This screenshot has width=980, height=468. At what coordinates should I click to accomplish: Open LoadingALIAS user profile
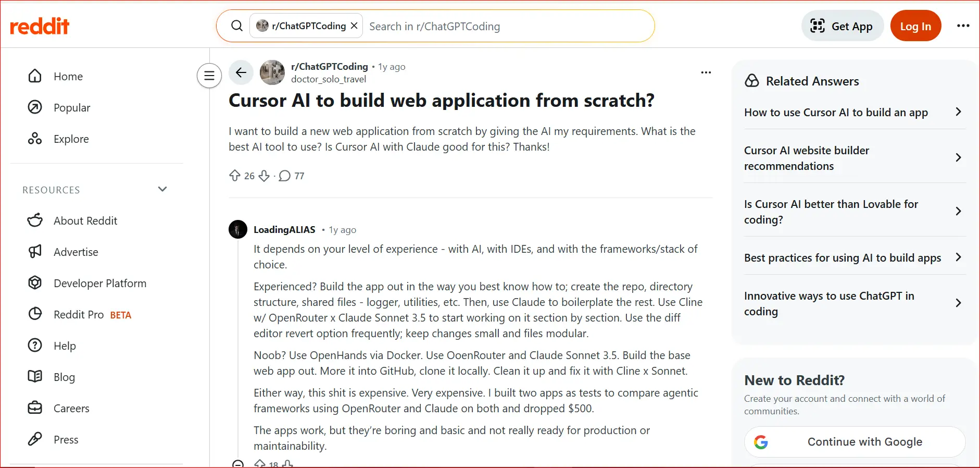point(284,229)
